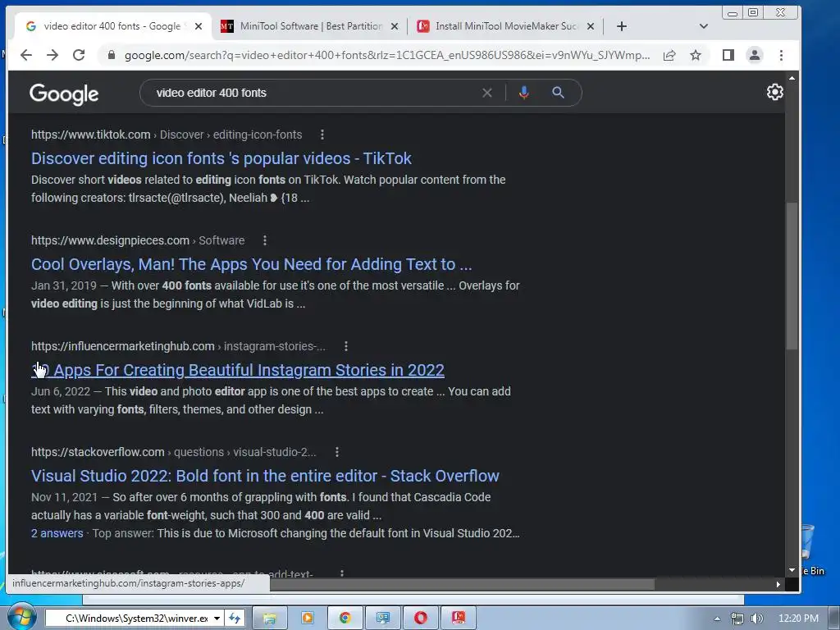Click the scroll down arrow of the page
The image size is (840, 630).
point(792,571)
